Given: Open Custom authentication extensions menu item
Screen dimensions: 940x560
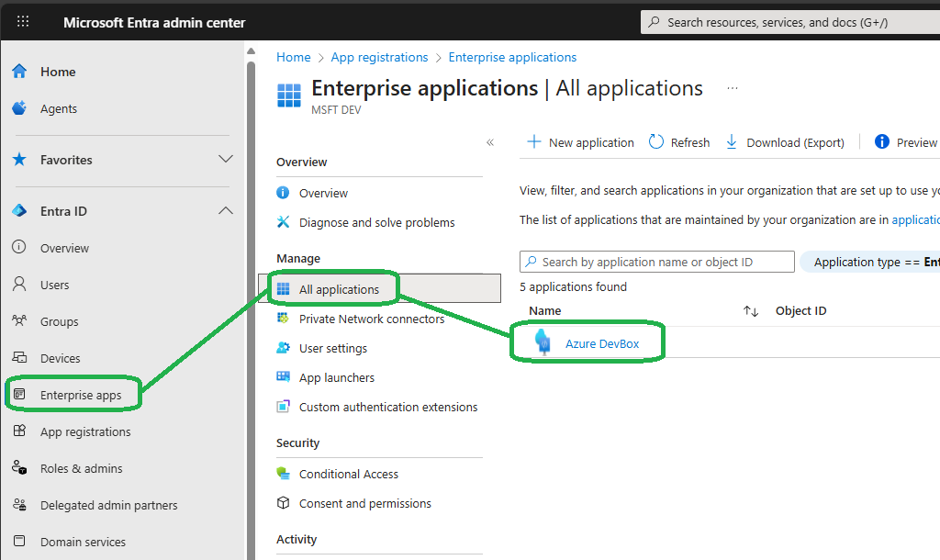Looking at the screenshot, I should click(388, 407).
